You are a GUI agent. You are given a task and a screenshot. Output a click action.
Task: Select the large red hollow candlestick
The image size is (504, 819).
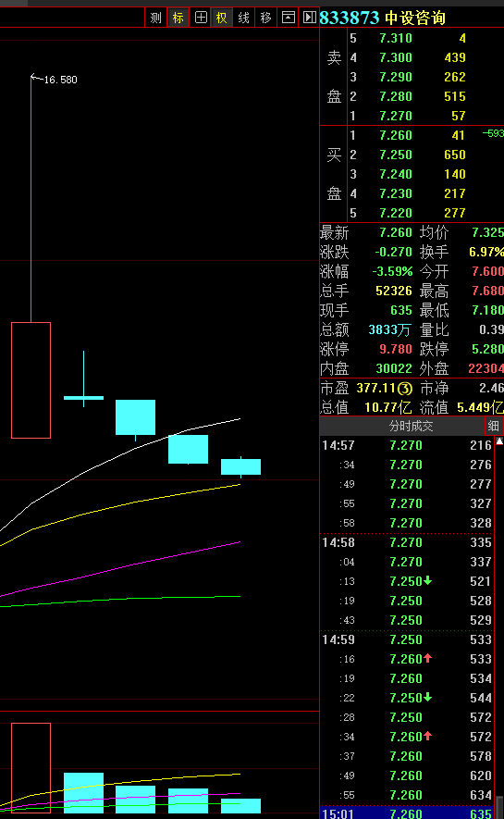pos(31,380)
